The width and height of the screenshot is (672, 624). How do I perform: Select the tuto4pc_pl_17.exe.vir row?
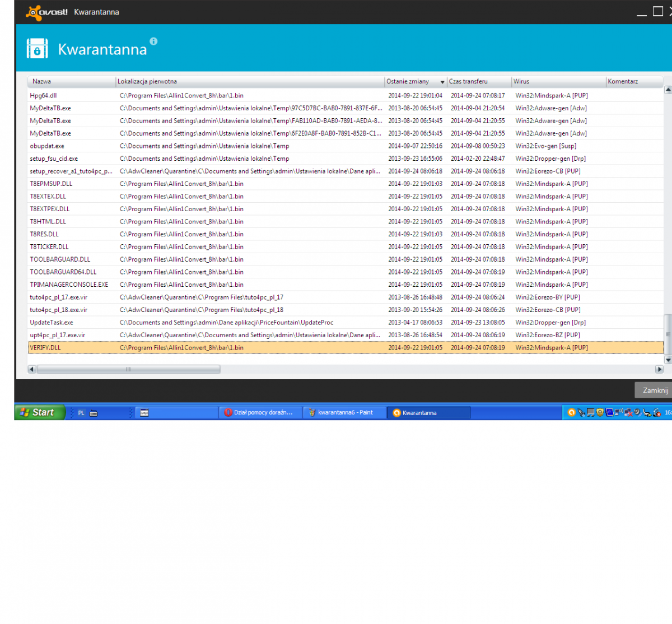[346, 297]
